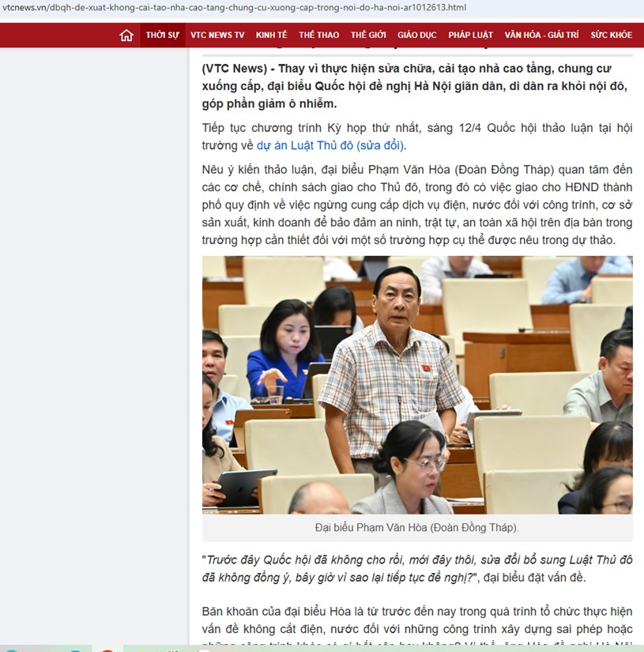This screenshot has width=644, height=652.
Task: Click the vtcnews.vn domain in the URL
Action: pos(21,8)
